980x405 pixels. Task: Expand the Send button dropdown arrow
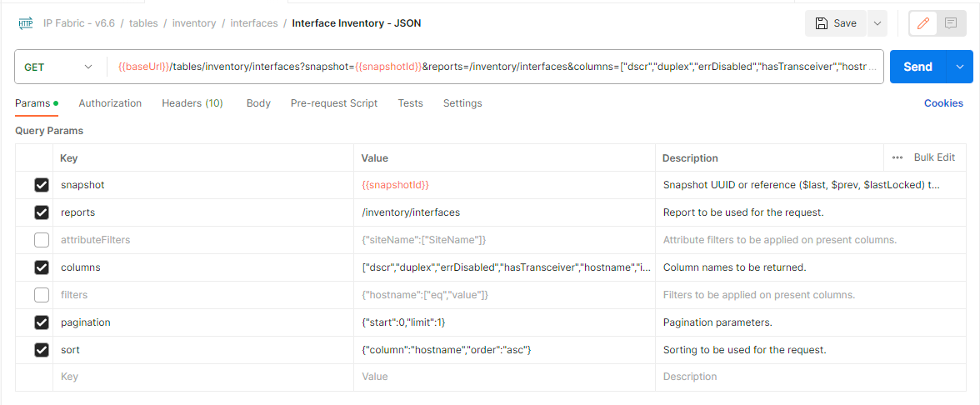959,67
